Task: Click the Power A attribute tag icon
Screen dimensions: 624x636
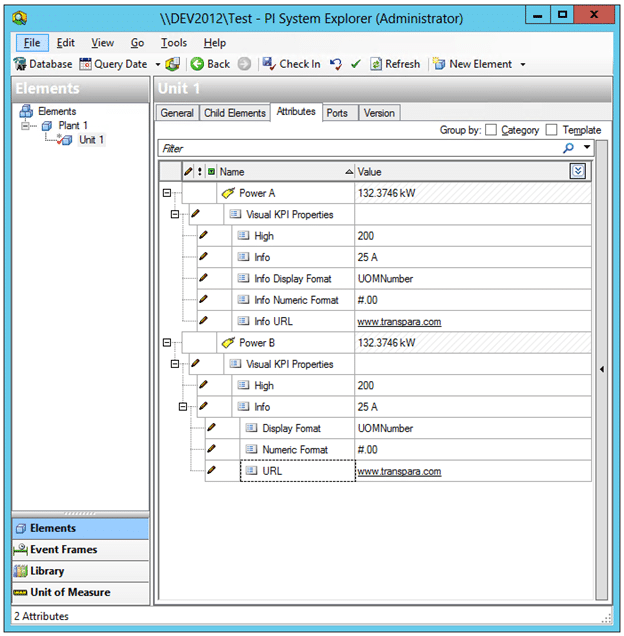Action: pyautogui.click(x=227, y=193)
